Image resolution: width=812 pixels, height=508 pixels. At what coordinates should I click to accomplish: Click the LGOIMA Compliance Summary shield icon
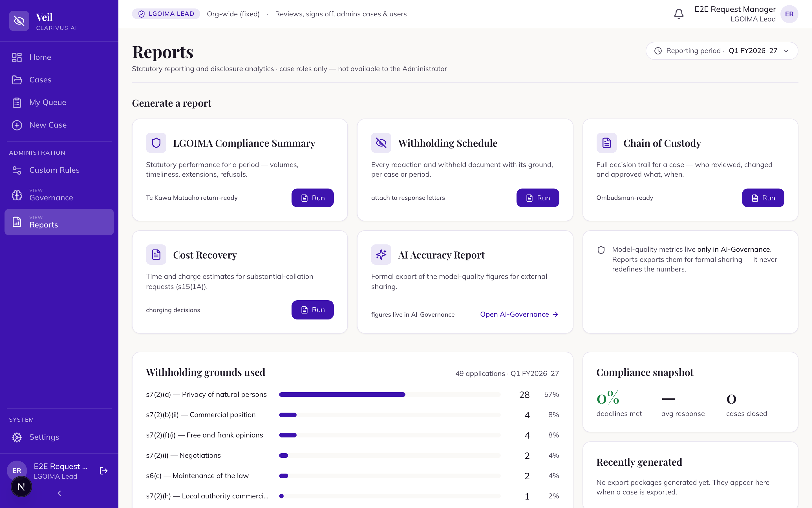(x=156, y=143)
